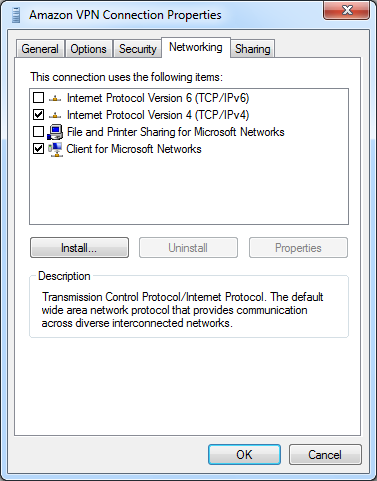Enable File and Printer Sharing checkbox

[x=38, y=132]
